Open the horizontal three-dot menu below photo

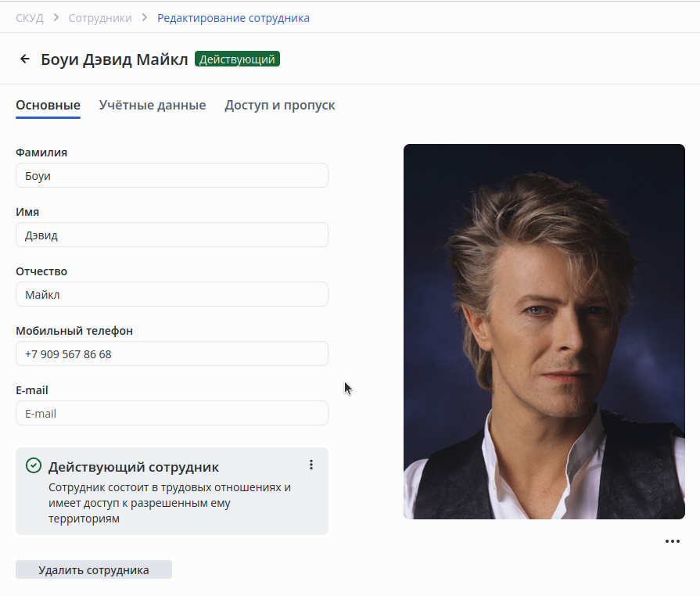pos(673,541)
